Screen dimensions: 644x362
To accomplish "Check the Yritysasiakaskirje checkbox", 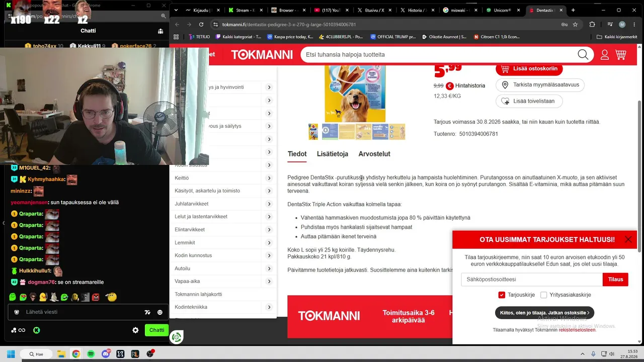I will 543,295.
